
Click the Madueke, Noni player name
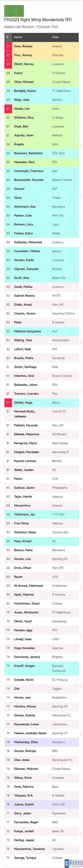point(24,162)
